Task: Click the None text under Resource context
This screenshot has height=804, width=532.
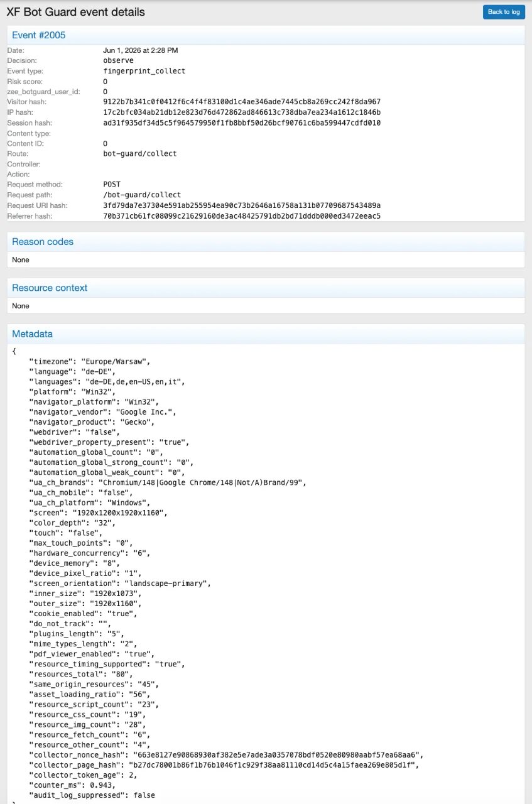Action: pyautogui.click(x=21, y=306)
